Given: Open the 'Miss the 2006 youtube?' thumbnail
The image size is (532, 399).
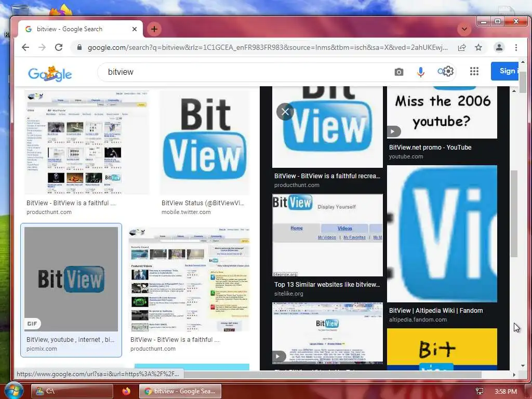Looking at the screenshot, I should (x=442, y=112).
